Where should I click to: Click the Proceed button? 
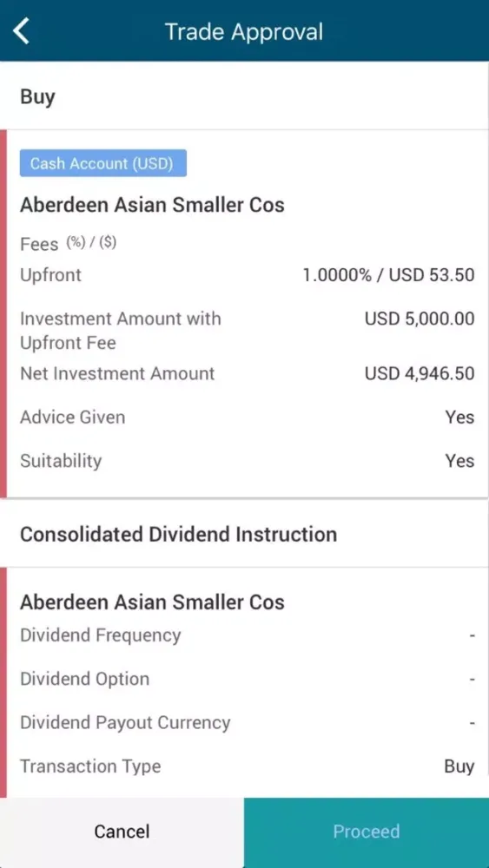coord(367,832)
